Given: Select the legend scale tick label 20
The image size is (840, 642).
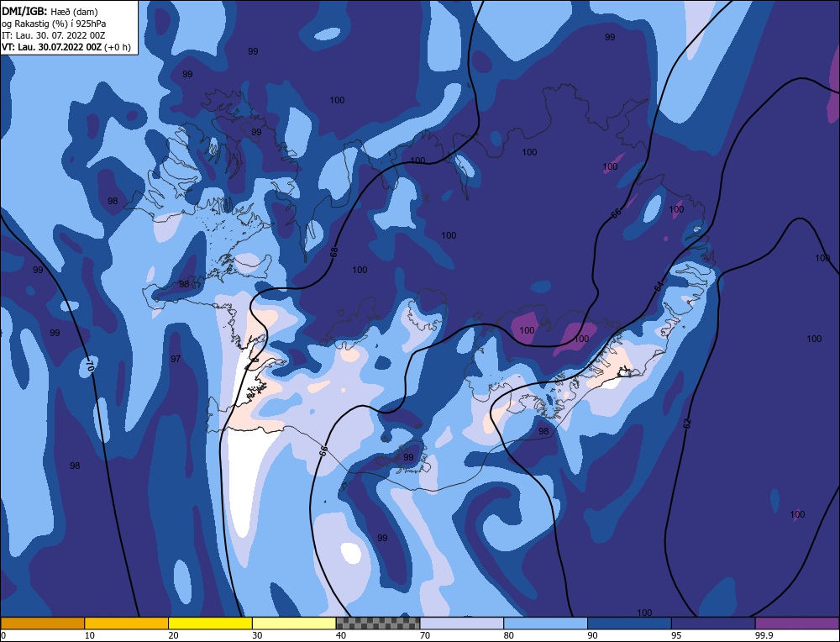Looking at the screenshot, I should pos(173,635).
